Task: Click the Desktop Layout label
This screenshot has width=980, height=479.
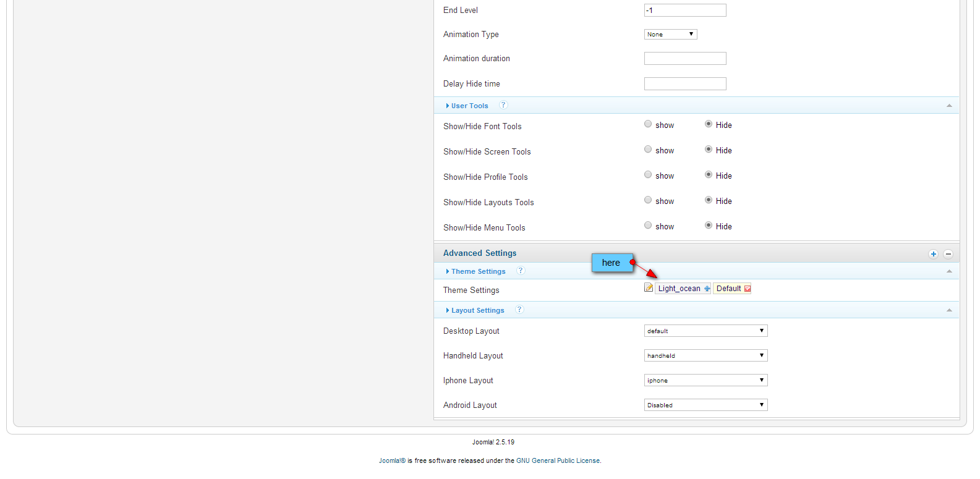Action: tap(471, 331)
